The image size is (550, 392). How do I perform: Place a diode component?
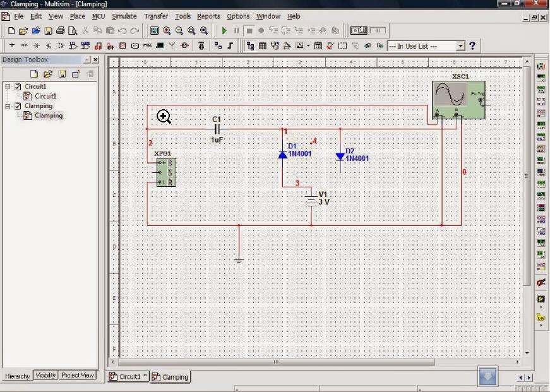[x=37, y=46]
